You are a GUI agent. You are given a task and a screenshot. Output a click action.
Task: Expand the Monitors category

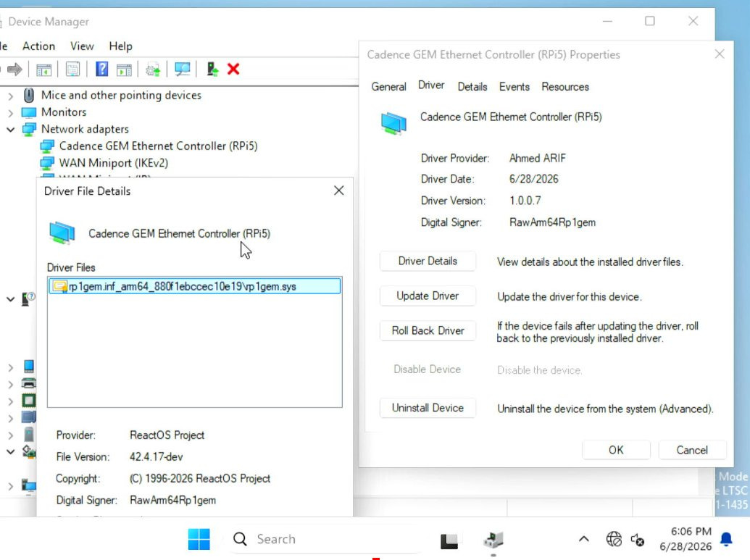11,113
